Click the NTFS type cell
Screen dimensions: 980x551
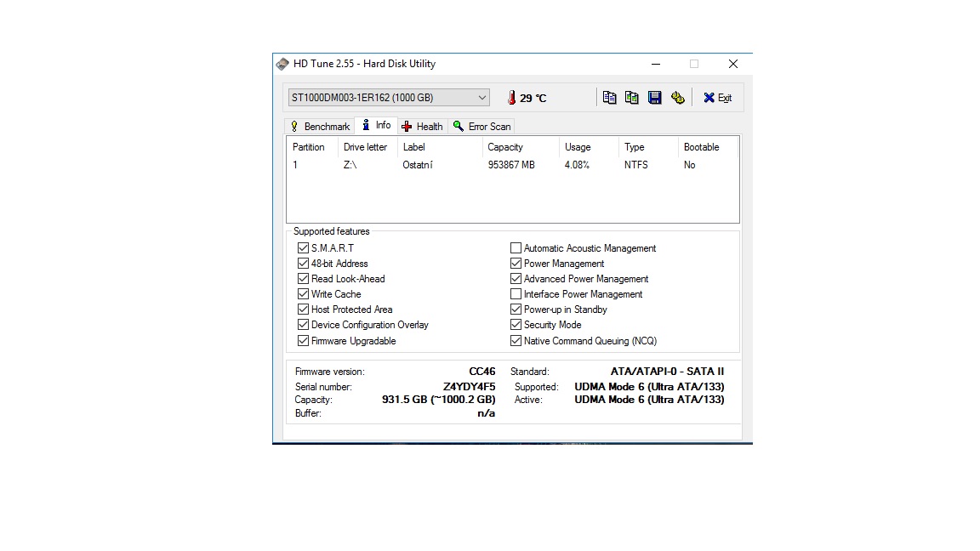click(x=635, y=165)
